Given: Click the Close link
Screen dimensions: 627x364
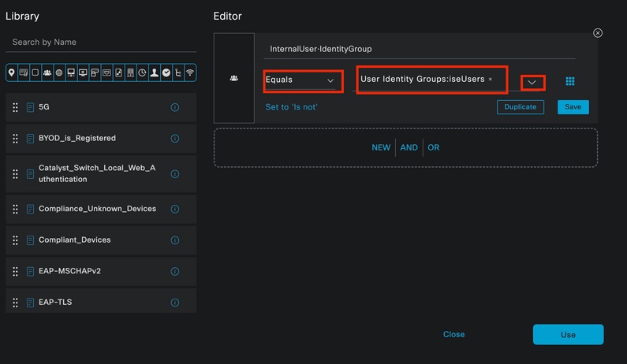Looking at the screenshot, I should 453,334.
